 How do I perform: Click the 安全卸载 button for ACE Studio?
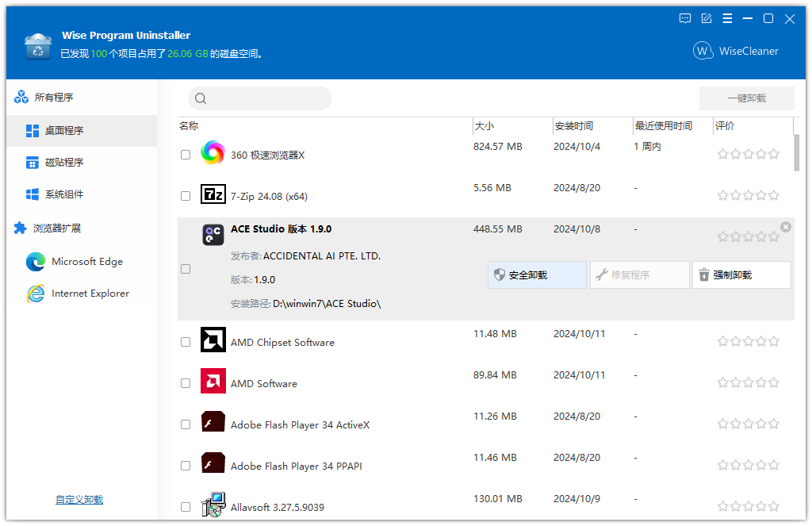(537, 275)
